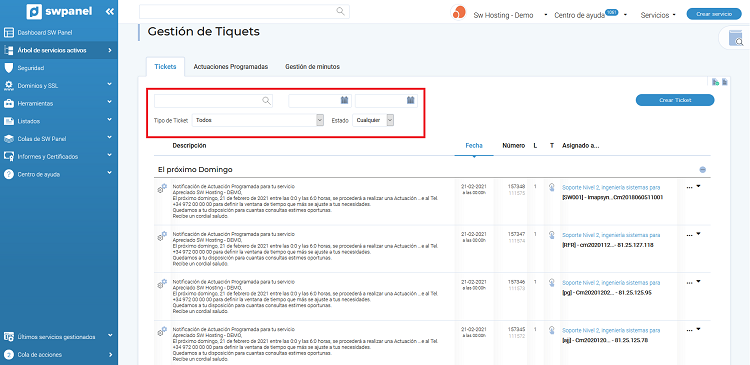The image size is (750, 365).
Task: Open Cola de acciones
Action: click(39, 354)
